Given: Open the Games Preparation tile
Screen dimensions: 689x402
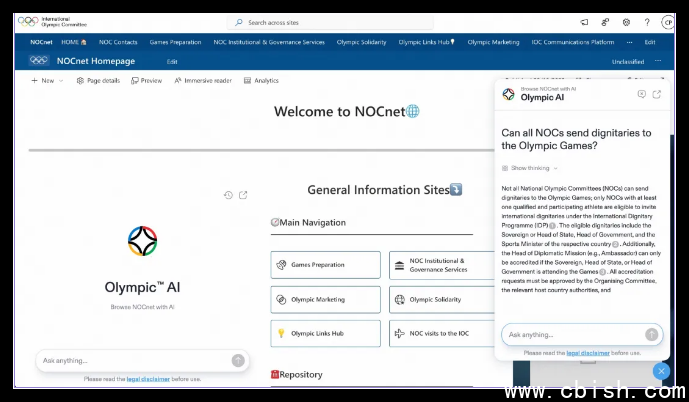Looking at the screenshot, I should (x=325, y=265).
